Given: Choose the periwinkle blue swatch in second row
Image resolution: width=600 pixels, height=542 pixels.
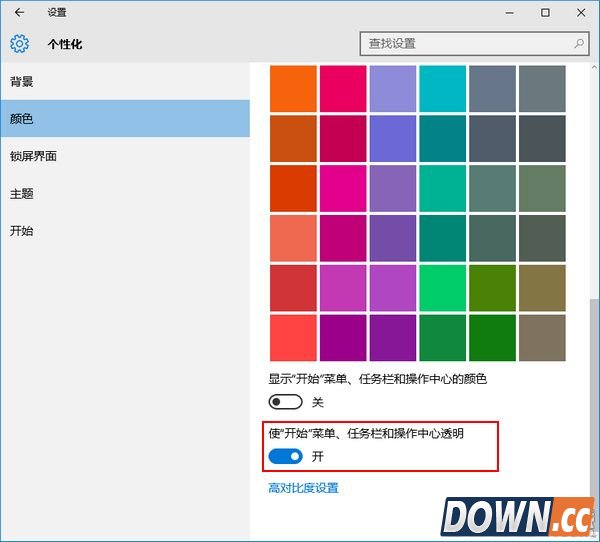Looking at the screenshot, I should pyautogui.click(x=393, y=139).
